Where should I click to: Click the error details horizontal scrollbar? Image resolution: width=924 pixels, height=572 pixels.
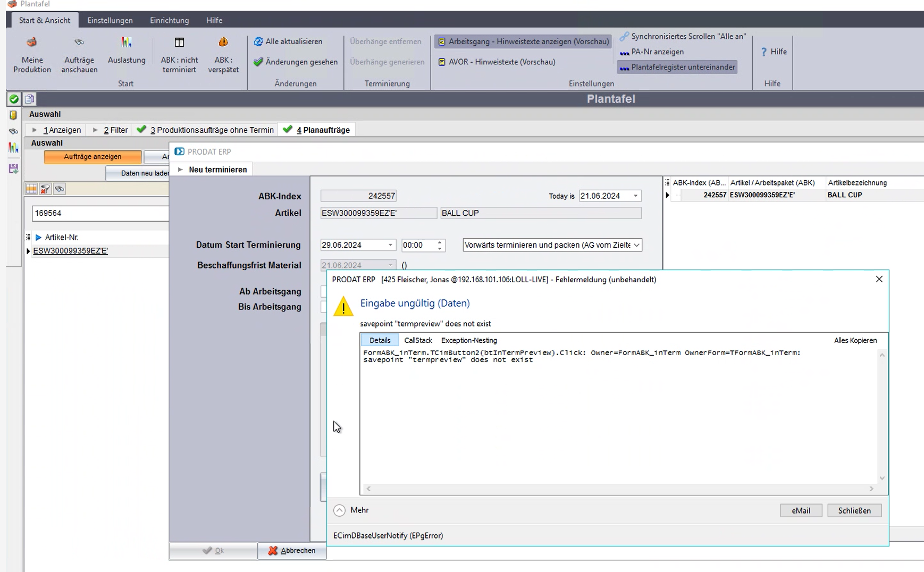(x=619, y=489)
